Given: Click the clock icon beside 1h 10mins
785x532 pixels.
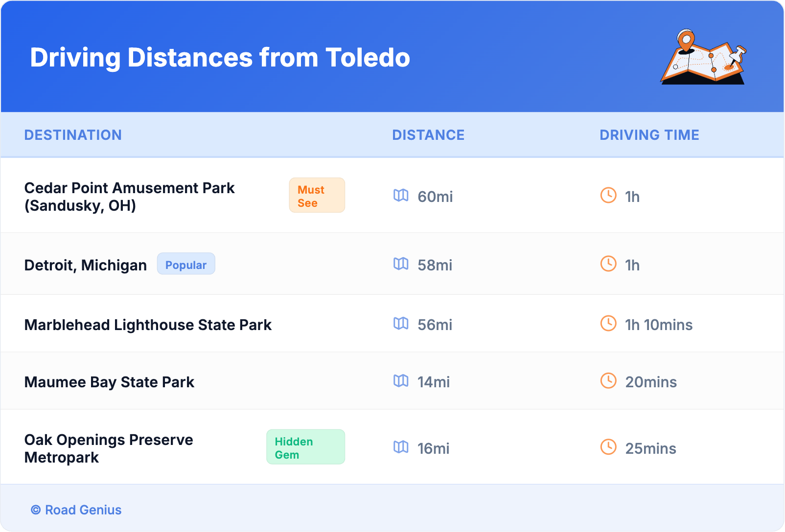Looking at the screenshot, I should click(x=608, y=324).
